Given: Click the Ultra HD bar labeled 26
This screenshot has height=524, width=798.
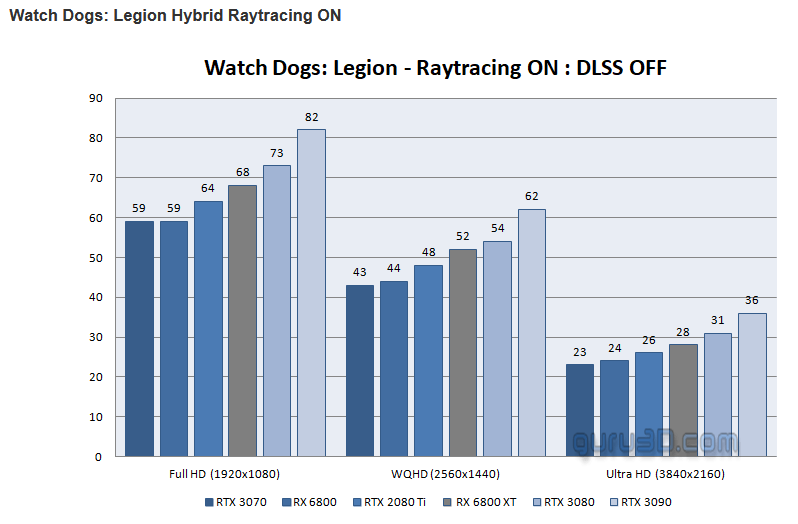Looking at the screenshot, I should point(649,404).
